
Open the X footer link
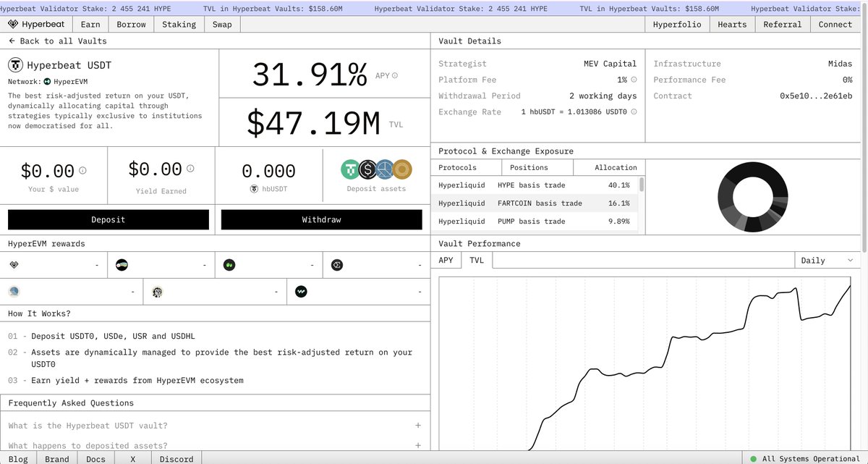(x=132, y=459)
